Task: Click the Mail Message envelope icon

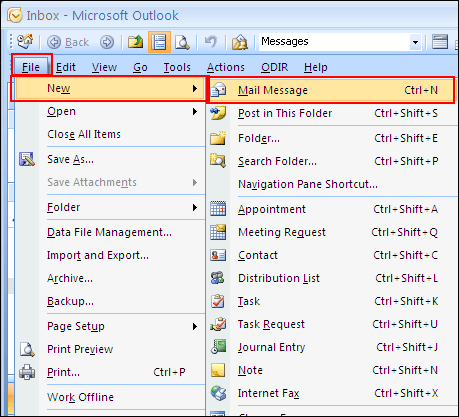Action: (218, 90)
